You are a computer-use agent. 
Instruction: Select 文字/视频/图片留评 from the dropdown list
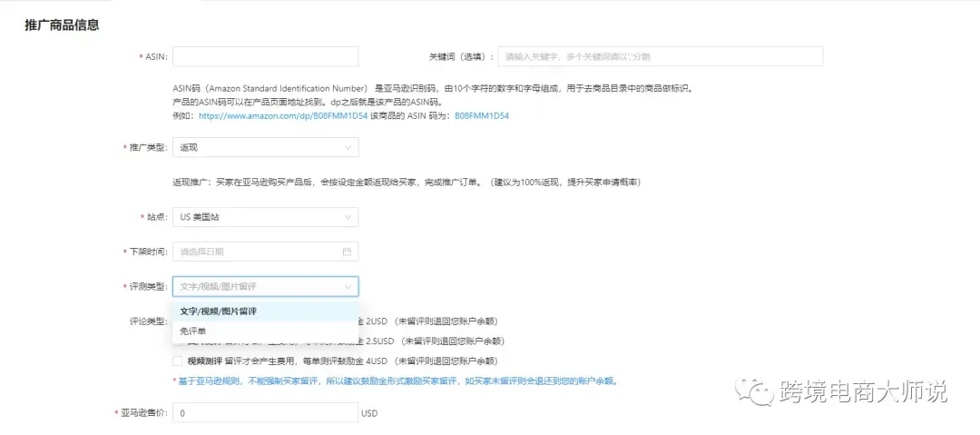219,311
